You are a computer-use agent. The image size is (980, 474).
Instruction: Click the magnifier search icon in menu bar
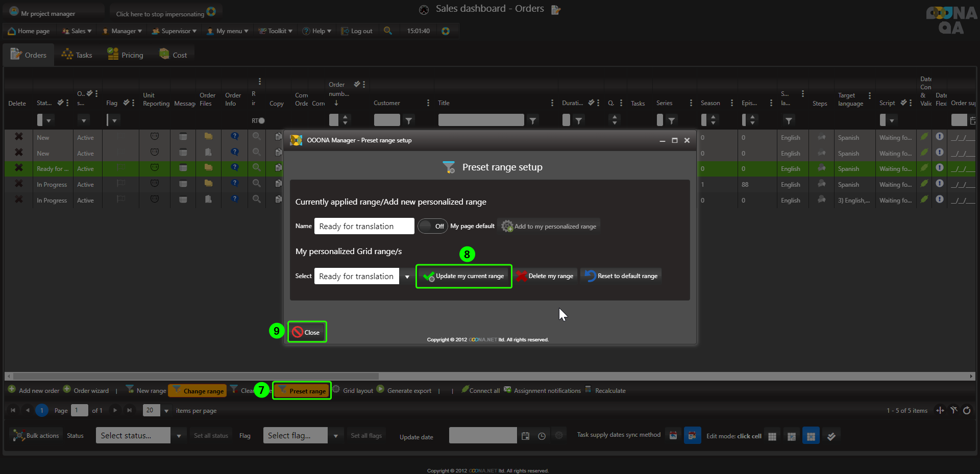388,31
